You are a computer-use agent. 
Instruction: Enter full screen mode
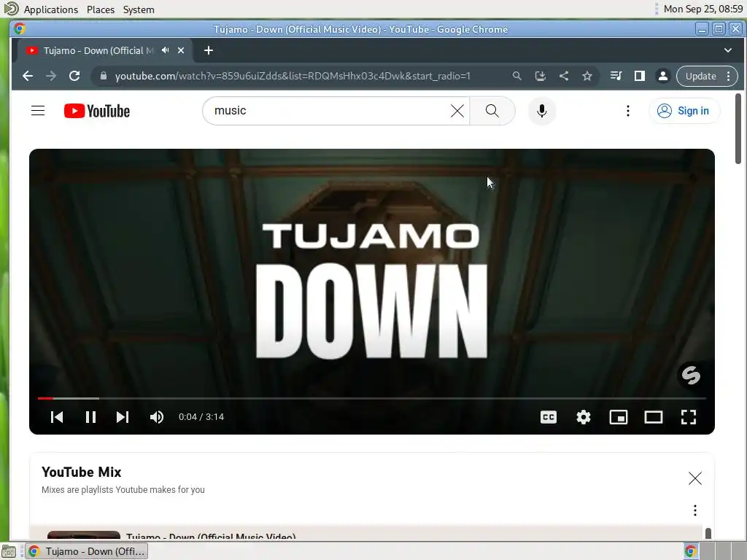click(689, 417)
